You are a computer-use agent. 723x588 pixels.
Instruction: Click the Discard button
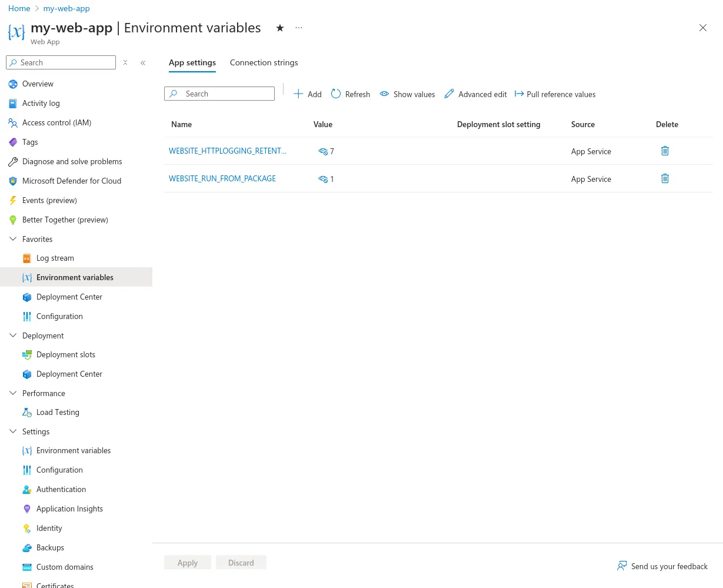241,563
